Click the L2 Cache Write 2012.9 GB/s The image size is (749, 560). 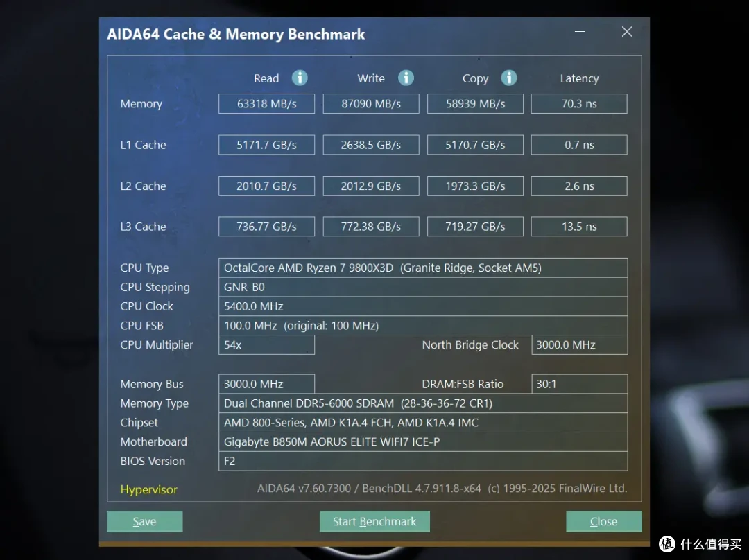click(371, 186)
